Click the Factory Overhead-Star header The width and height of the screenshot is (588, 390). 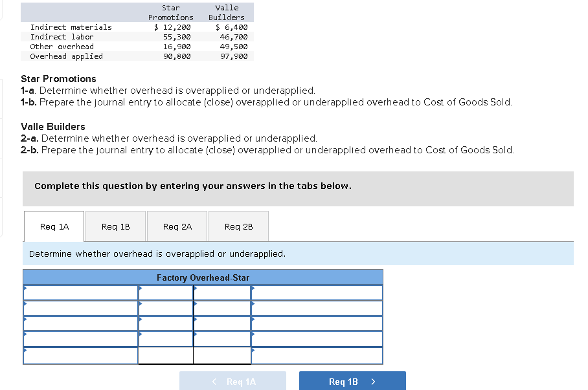203,277
